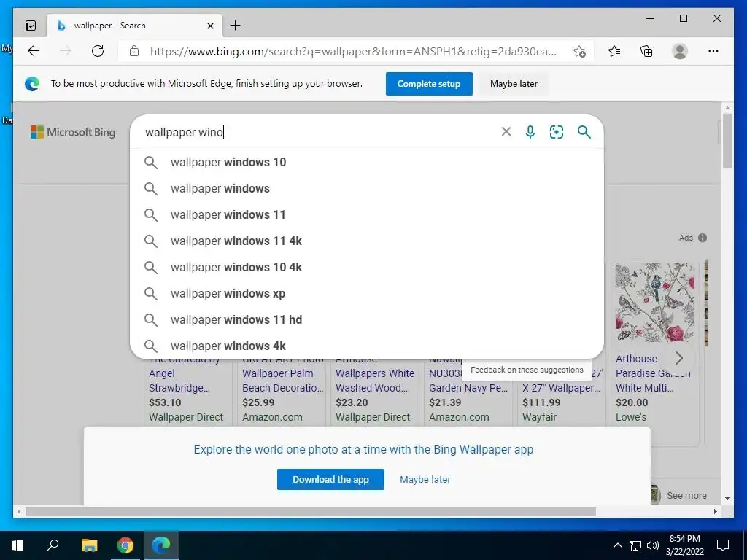Pick suggestion wallpaper windows xp
The image size is (747, 560).
367,293
